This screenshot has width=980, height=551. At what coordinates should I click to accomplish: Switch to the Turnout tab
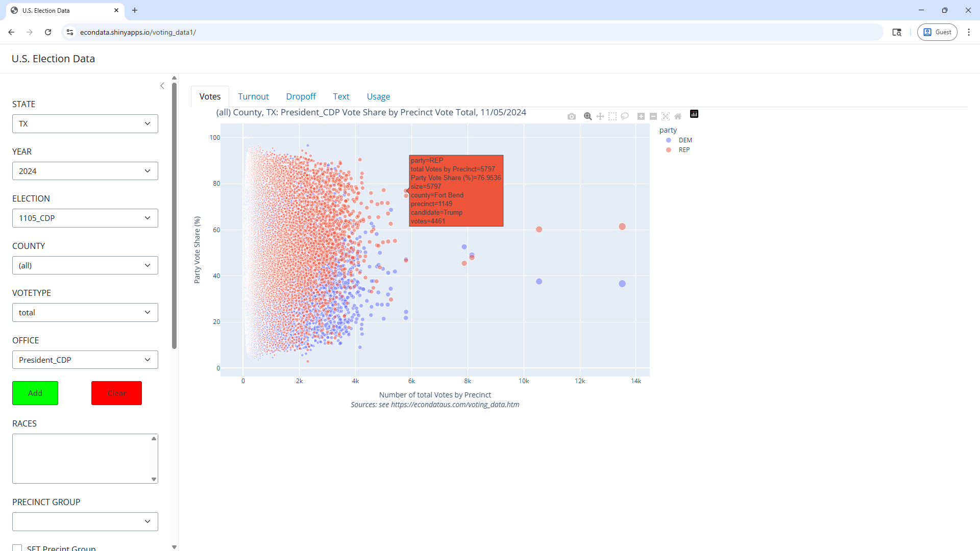pos(253,96)
